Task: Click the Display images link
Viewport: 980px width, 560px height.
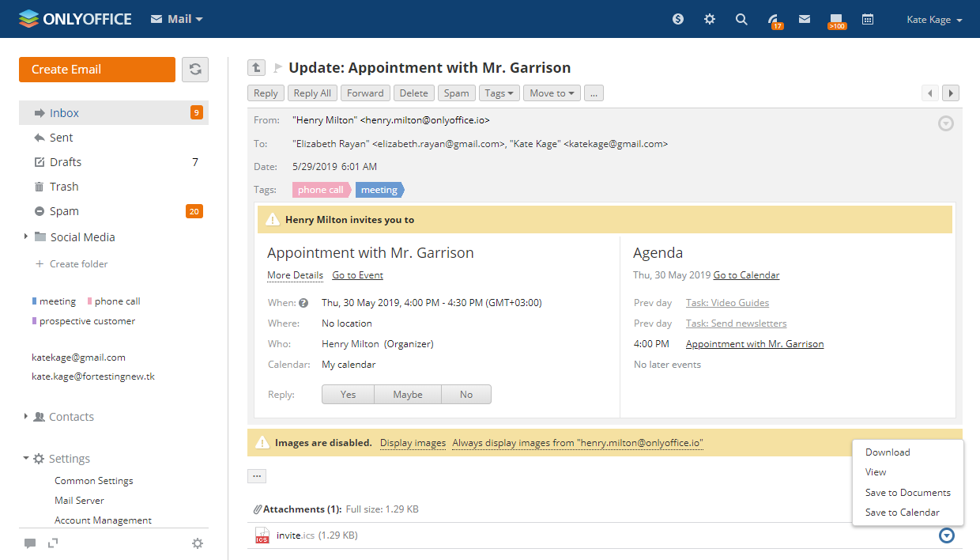Action: [413, 443]
